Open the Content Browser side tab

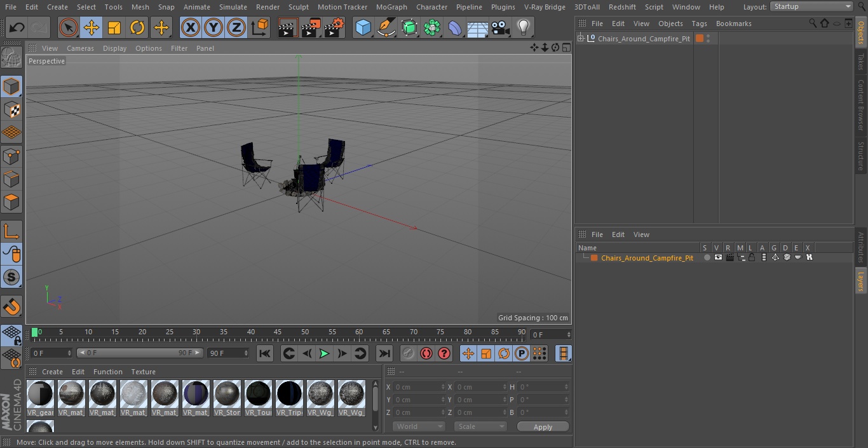coord(861,105)
